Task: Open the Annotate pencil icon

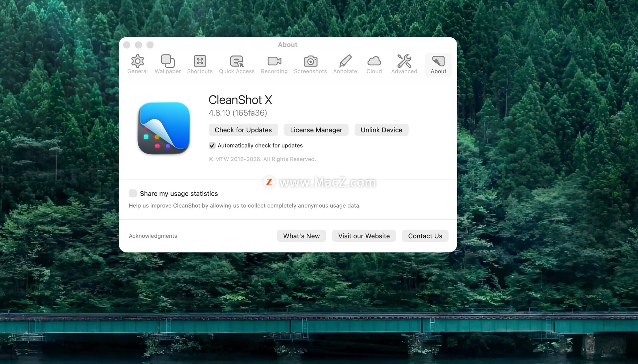Action: (x=345, y=61)
